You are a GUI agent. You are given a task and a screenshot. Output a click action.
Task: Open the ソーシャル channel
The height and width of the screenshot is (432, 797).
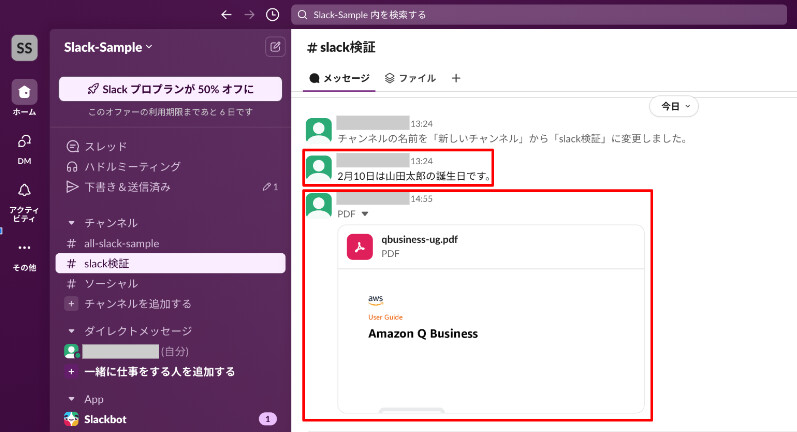point(170,284)
